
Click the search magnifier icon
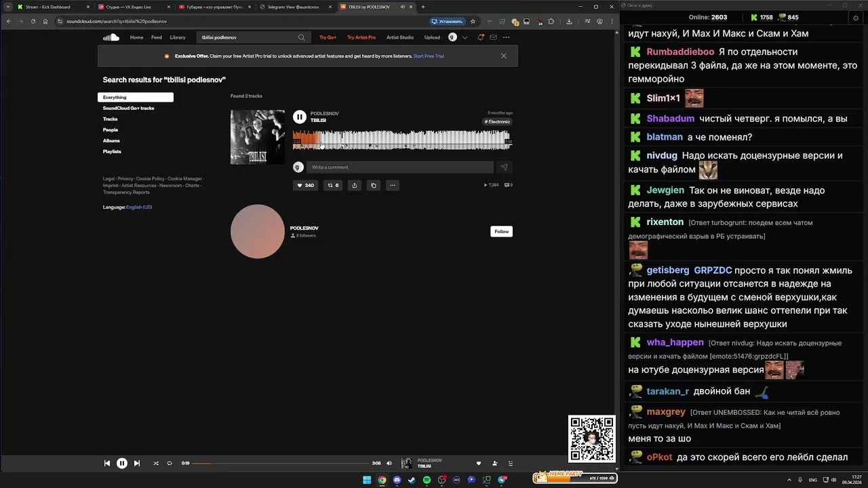tap(301, 37)
